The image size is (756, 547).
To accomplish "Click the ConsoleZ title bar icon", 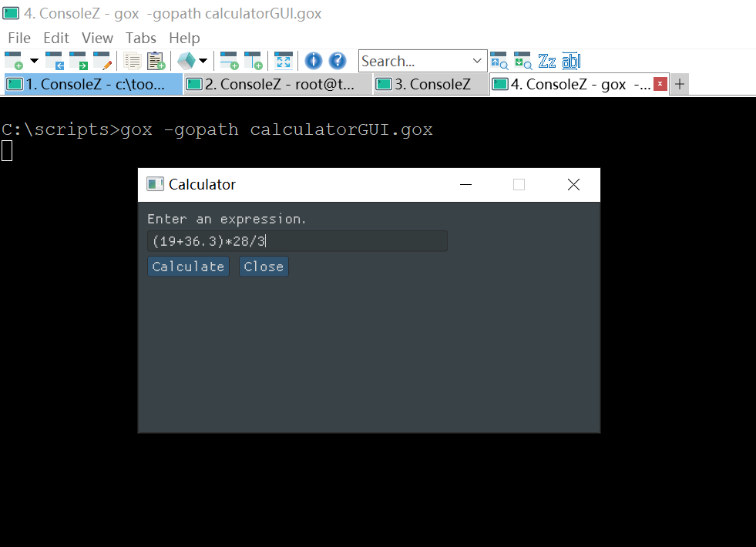I will tap(11, 13).
